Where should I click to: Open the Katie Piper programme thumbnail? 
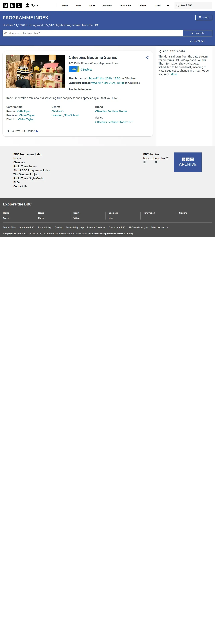click(35, 71)
